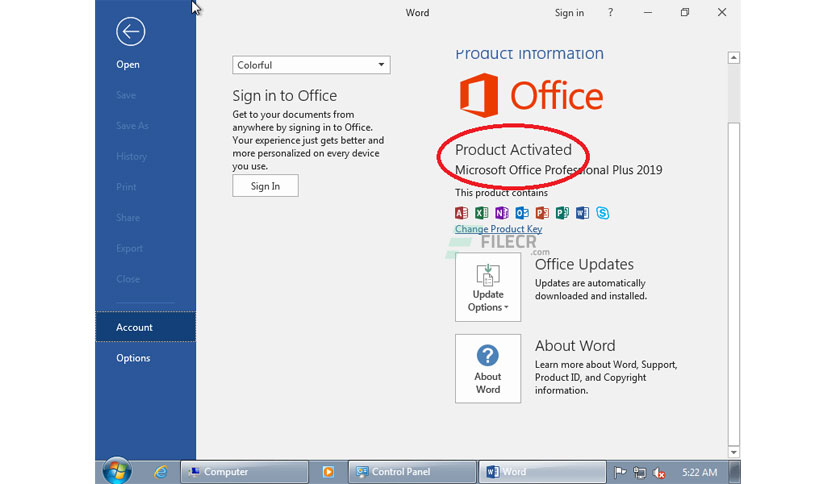Image resolution: width=836 pixels, height=484 pixels.
Task: Expand Update Options menu
Action: [488, 287]
